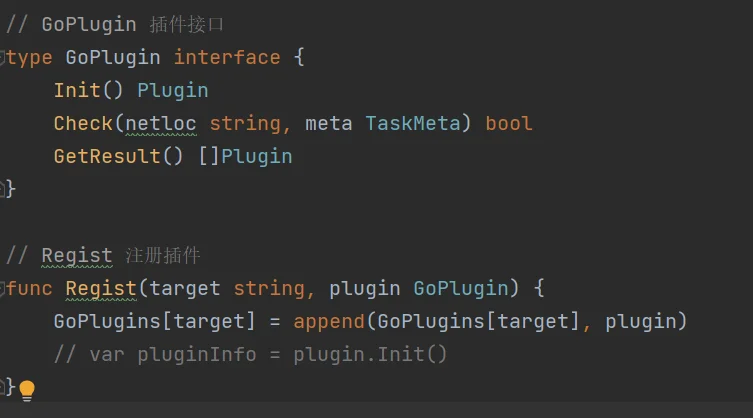Click the TaskMeta type reference
753x418 pixels.
coord(413,124)
